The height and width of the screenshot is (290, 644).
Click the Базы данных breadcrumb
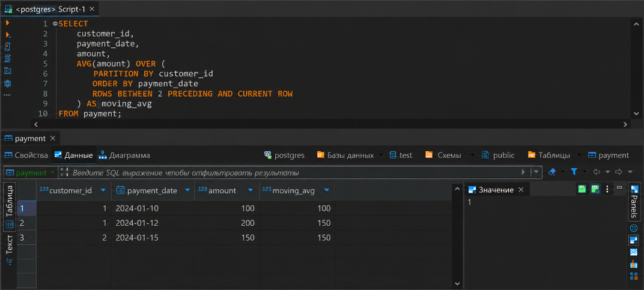click(x=345, y=156)
